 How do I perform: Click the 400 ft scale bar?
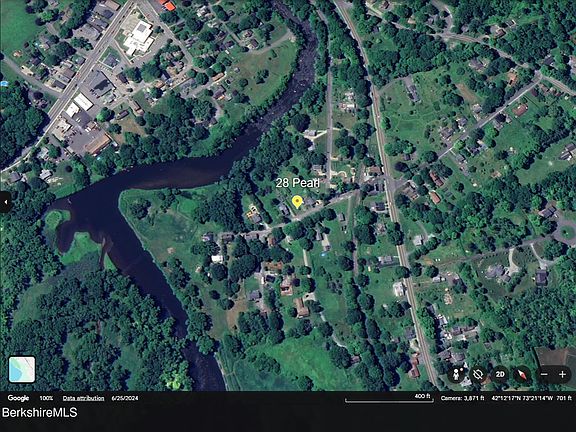coord(389,398)
